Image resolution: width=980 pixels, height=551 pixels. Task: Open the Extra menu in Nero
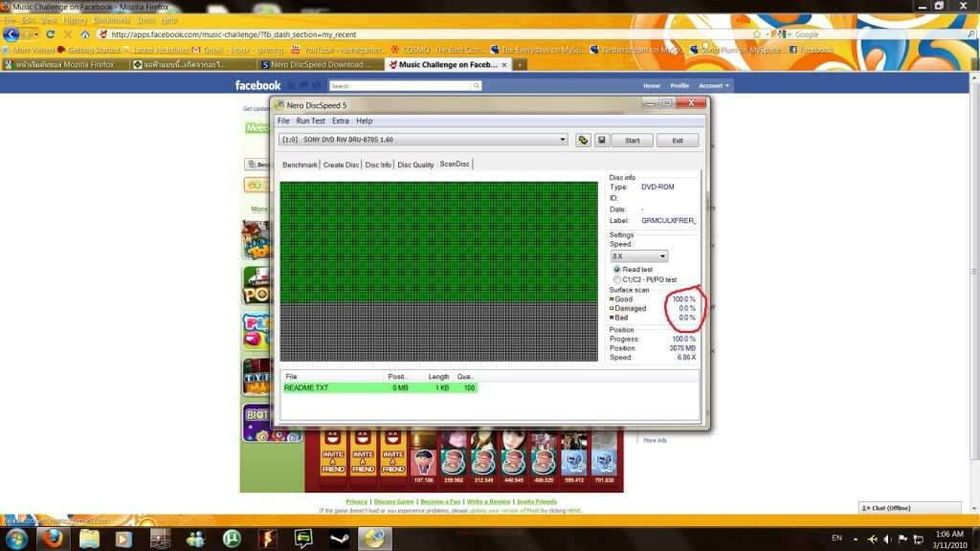pos(340,121)
